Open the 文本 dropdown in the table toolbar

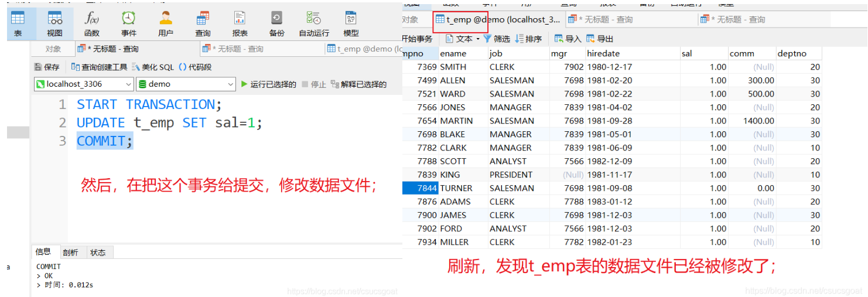pyautogui.click(x=462, y=39)
